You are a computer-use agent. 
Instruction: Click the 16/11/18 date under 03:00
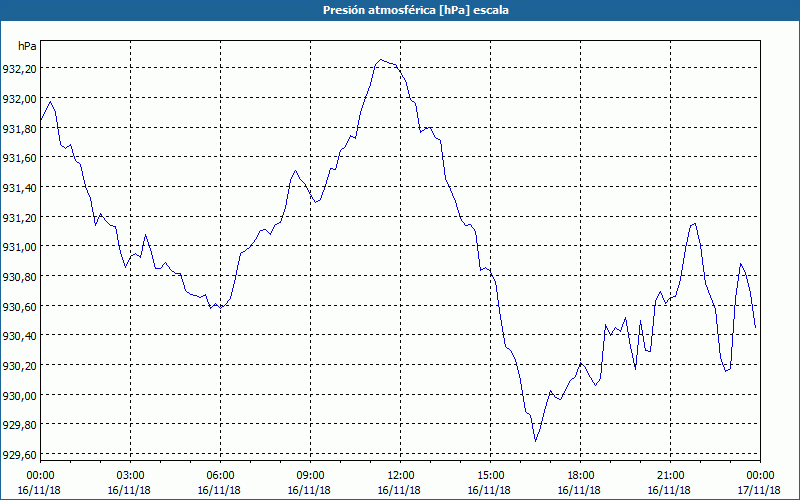[x=129, y=490]
